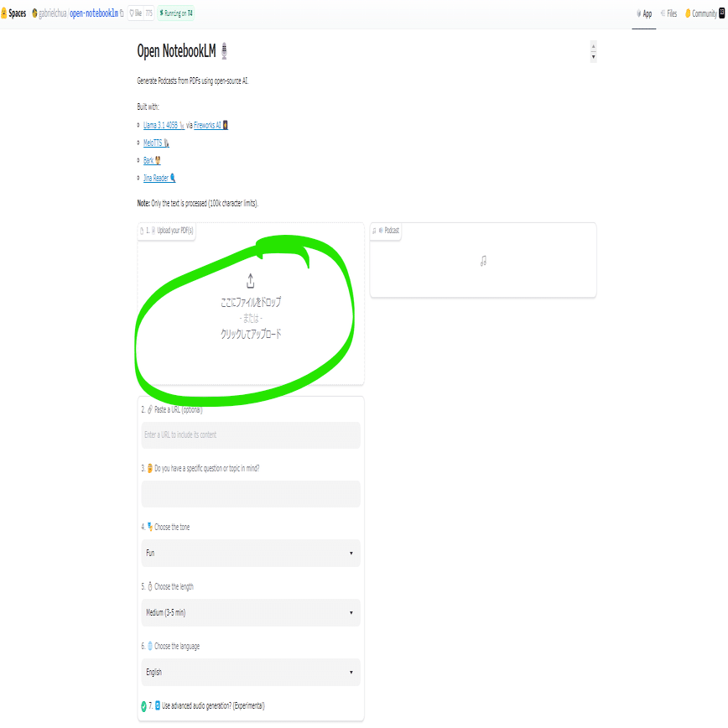This screenshot has height=728, width=728.
Task: Click the upload arrow icon in drop zone
Action: [250, 281]
